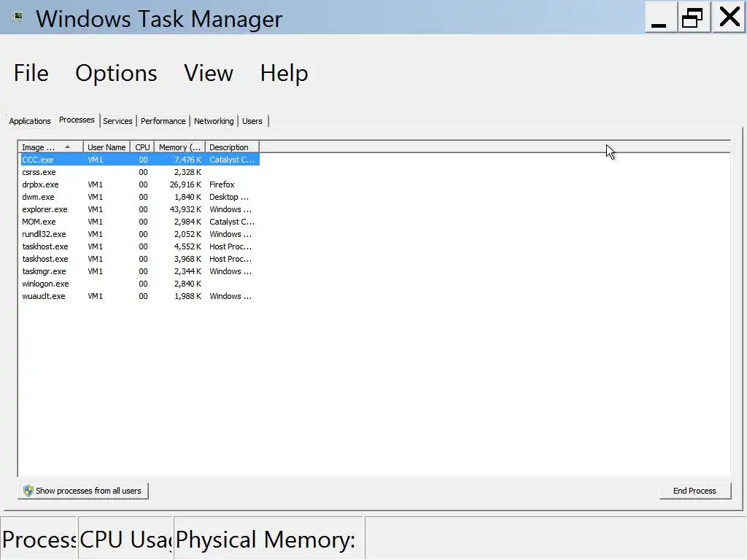The height and width of the screenshot is (560, 747).
Task: Open the Options menu
Action: (116, 73)
